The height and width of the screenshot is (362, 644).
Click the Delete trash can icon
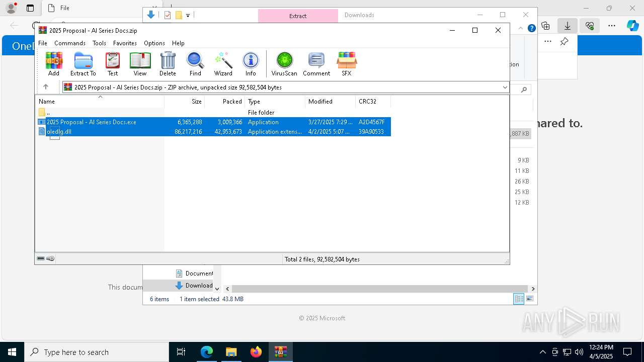click(x=168, y=64)
